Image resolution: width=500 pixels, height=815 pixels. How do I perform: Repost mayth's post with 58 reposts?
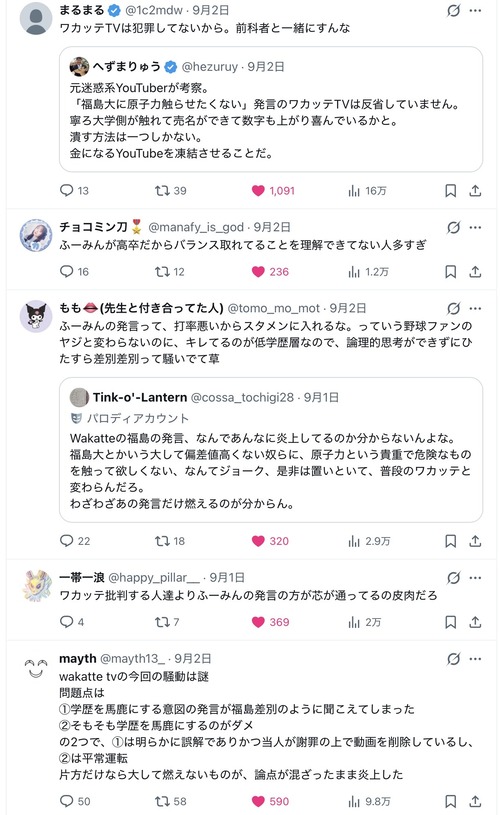pos(170,801)
